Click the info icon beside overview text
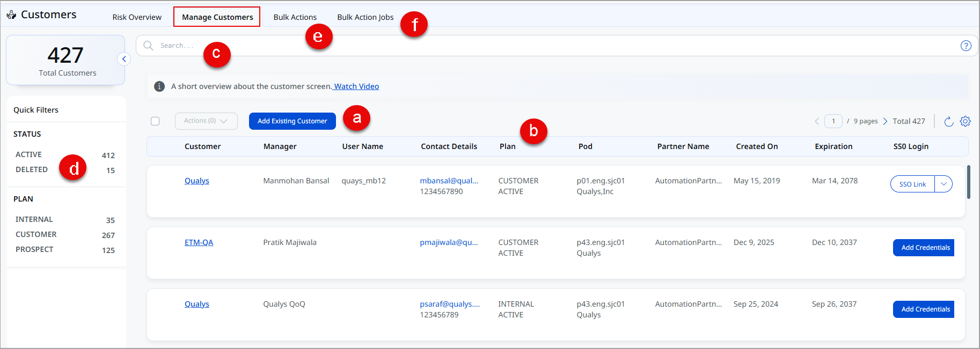 pyautogui.click(x=159, y=86)
